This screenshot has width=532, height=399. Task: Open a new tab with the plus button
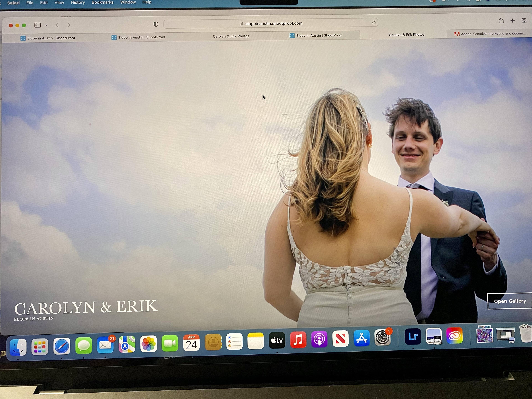click(x=512, y=21)
